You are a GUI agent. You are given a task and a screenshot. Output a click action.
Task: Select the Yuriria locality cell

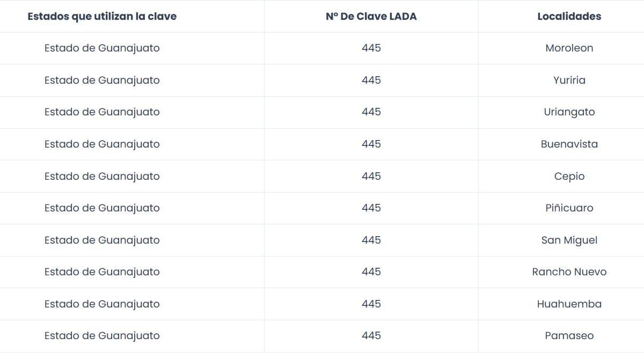pyautogui.click(x=569, y=80)
